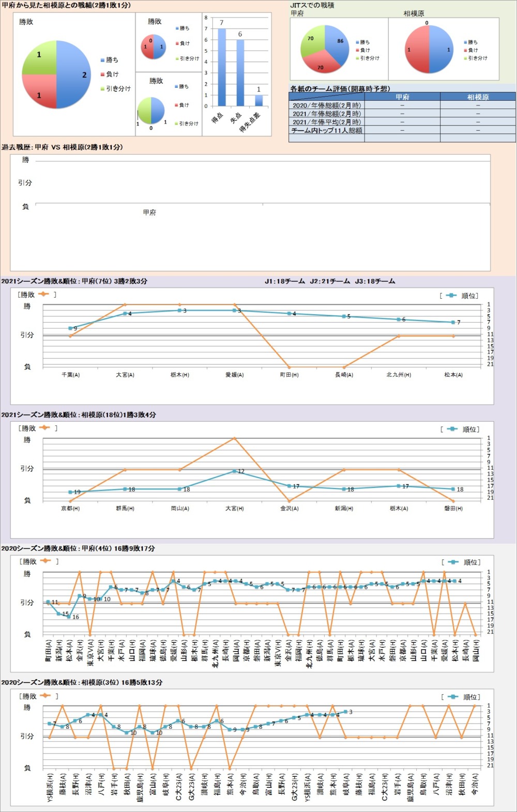Click the orange 勝敗 legend marker in 2021 甲府 chart
Screen dimensions: 517x812
pyautogui.click(x=43, y=295)
